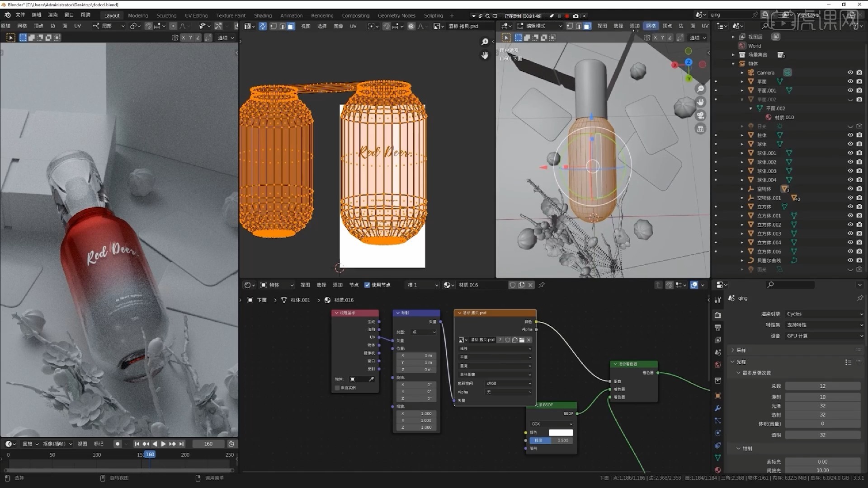Open the Object properties tab icon
The image size is (868, 488).
pyautogui.click(x=718, y=396)
